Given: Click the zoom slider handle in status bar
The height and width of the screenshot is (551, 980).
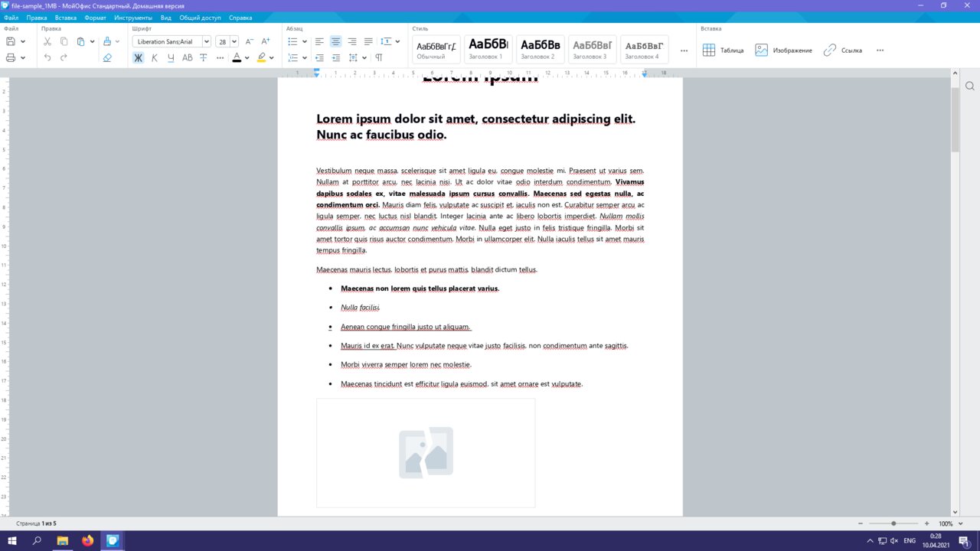Looking at the screenshot, I should (x=893, y=523).
